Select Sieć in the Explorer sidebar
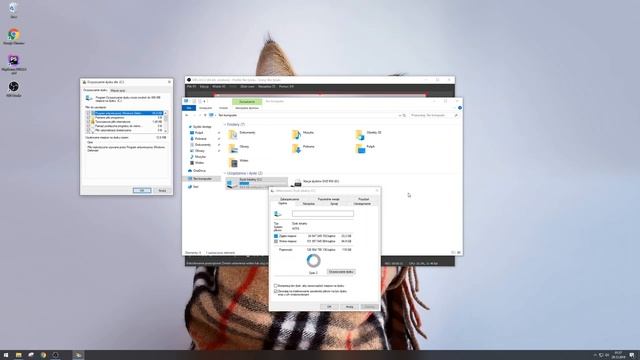This screenshot has width=640, height=360. [193, 187]
